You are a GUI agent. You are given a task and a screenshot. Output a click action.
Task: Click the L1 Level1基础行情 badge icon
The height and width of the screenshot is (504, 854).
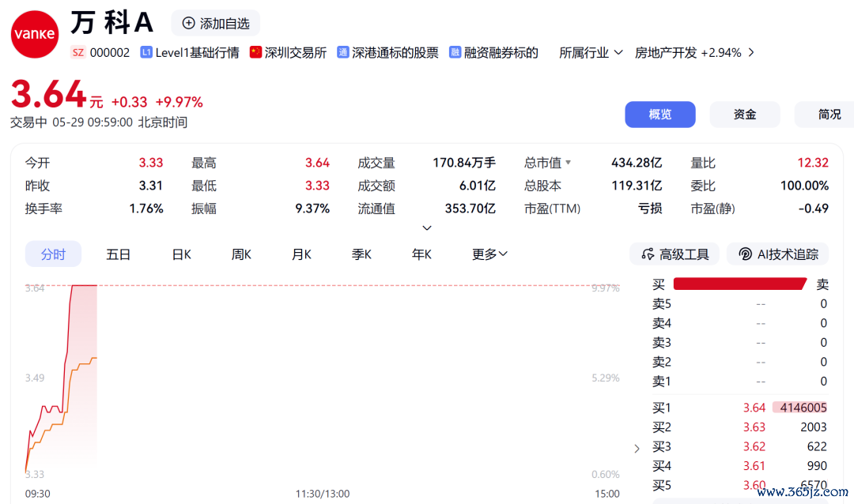point(146,52)
